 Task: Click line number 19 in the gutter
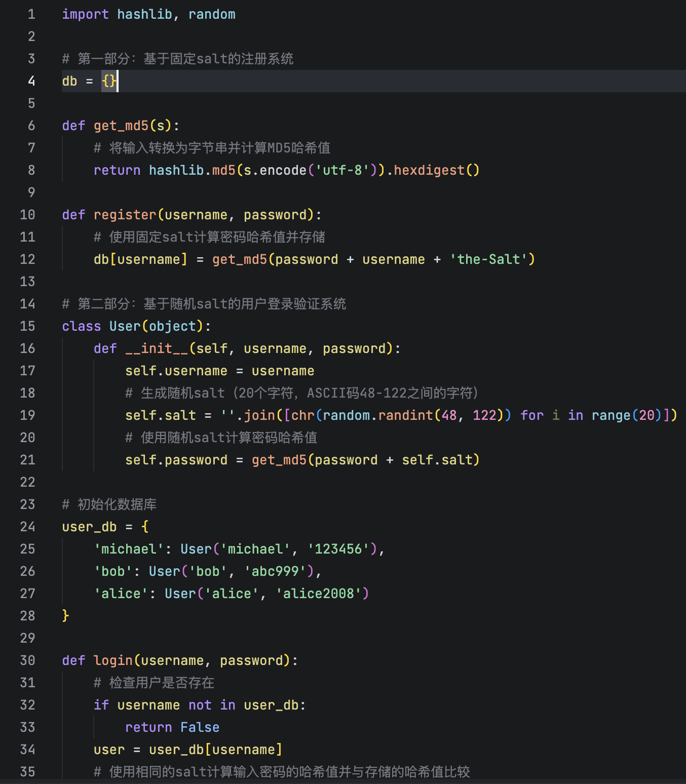point(27,415)
